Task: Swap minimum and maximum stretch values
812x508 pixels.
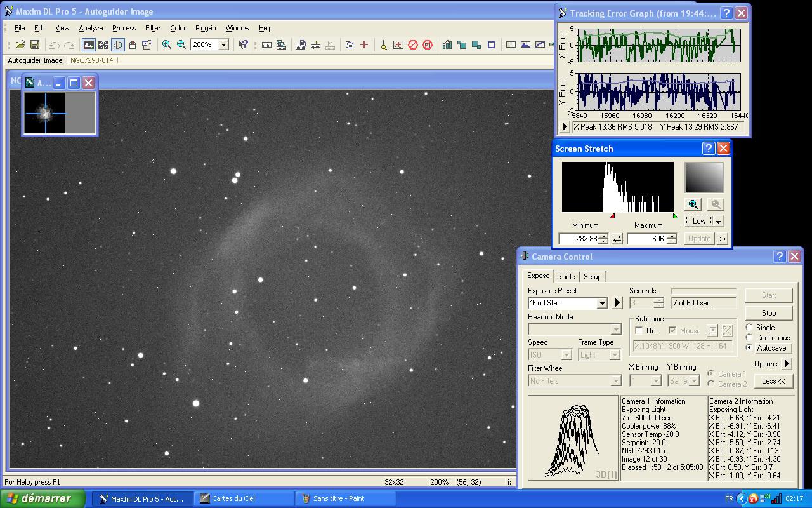Action: [x=617, y=239]
